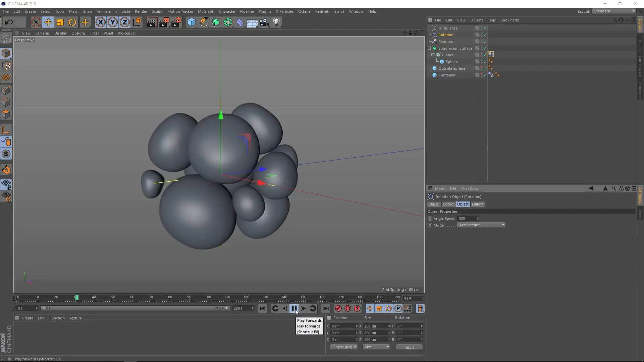Go to end of animation

tap(325, 308)
